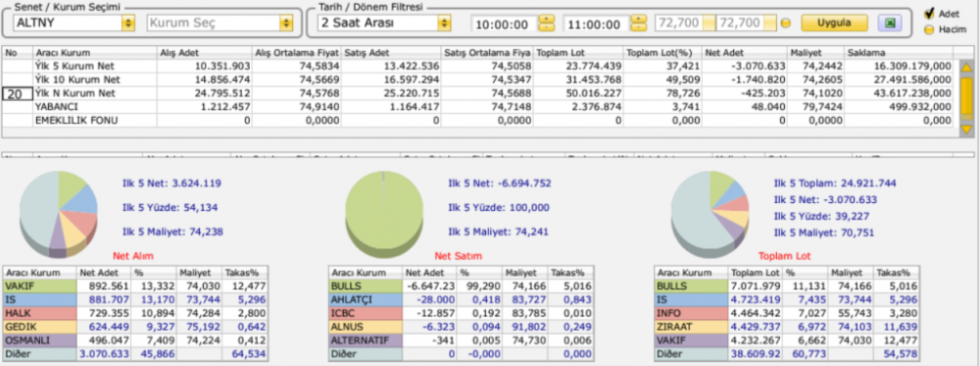980x366 pixels.
Task: Select BULLS in the Net Satım table
Action: point(462,286)
